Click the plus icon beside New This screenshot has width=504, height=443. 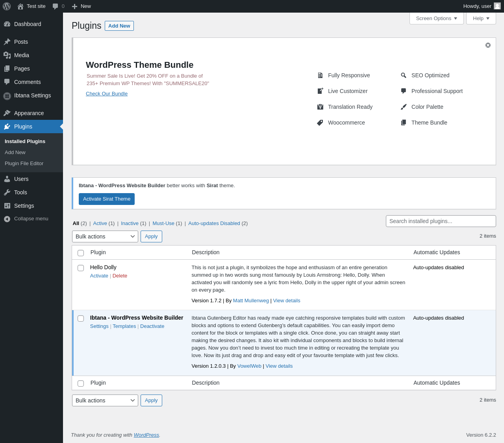74,6
